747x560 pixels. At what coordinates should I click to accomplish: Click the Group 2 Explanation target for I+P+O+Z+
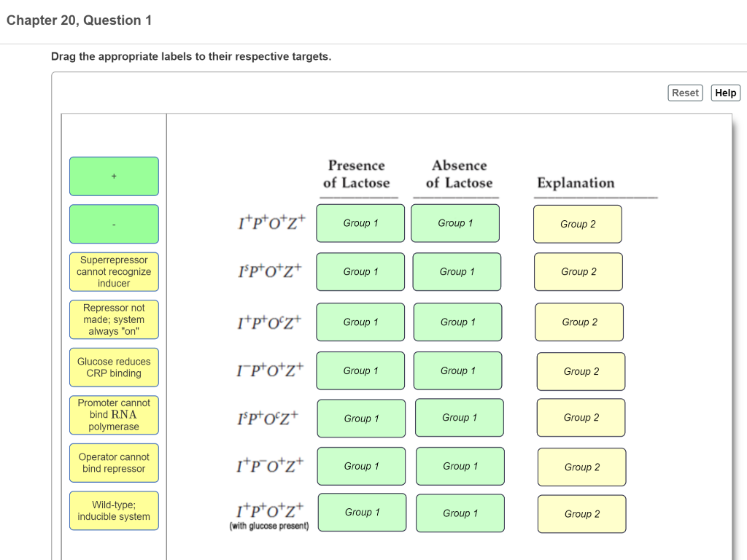point(577,224)
